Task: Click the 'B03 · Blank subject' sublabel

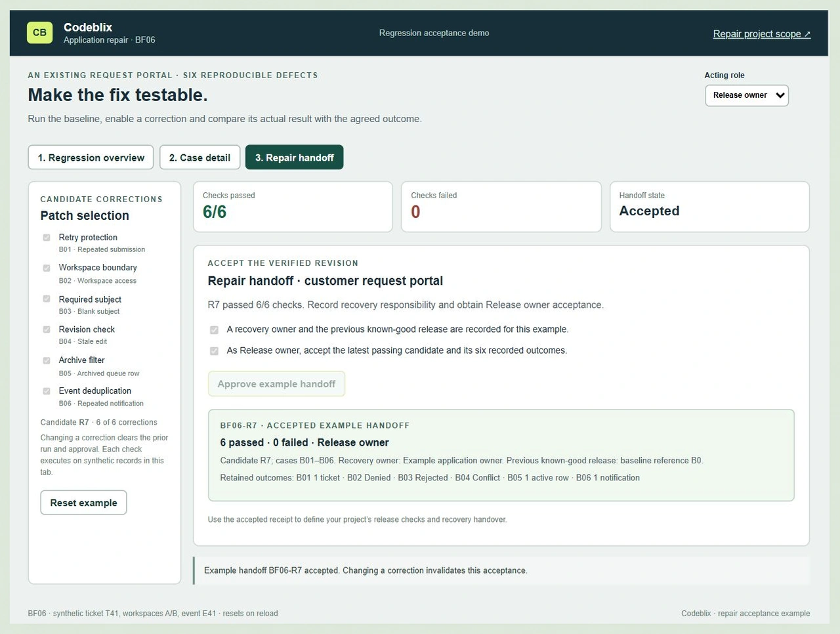Action: coord(89,311)
